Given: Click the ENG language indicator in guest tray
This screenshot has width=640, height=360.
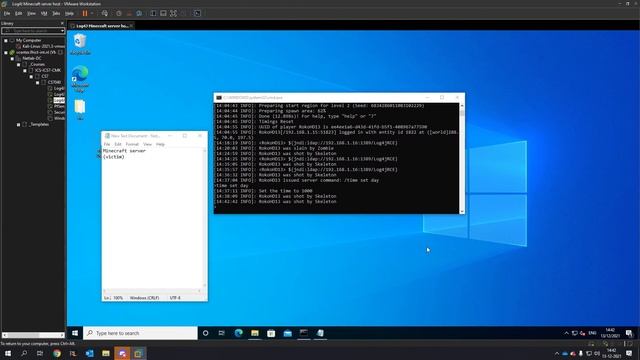Looking at the screenshot, I should pyautogui.click(x=592, y=333).
